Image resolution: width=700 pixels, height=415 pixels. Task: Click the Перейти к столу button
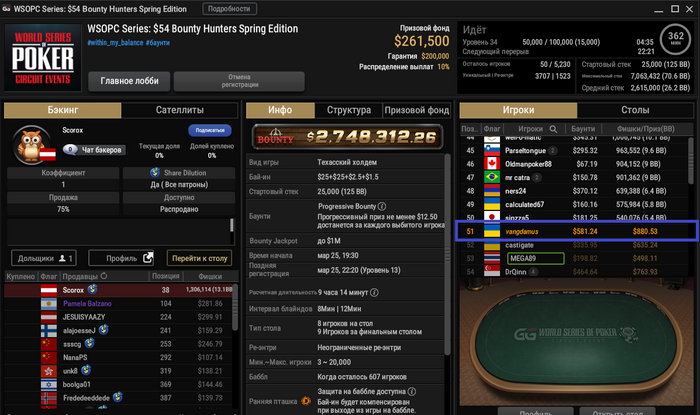200,258
